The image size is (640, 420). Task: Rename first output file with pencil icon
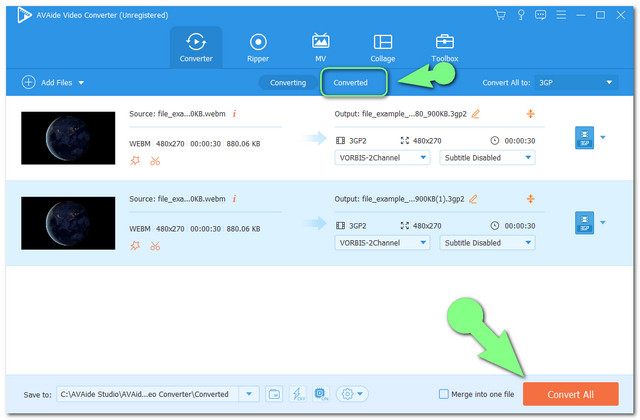[476, 114]
